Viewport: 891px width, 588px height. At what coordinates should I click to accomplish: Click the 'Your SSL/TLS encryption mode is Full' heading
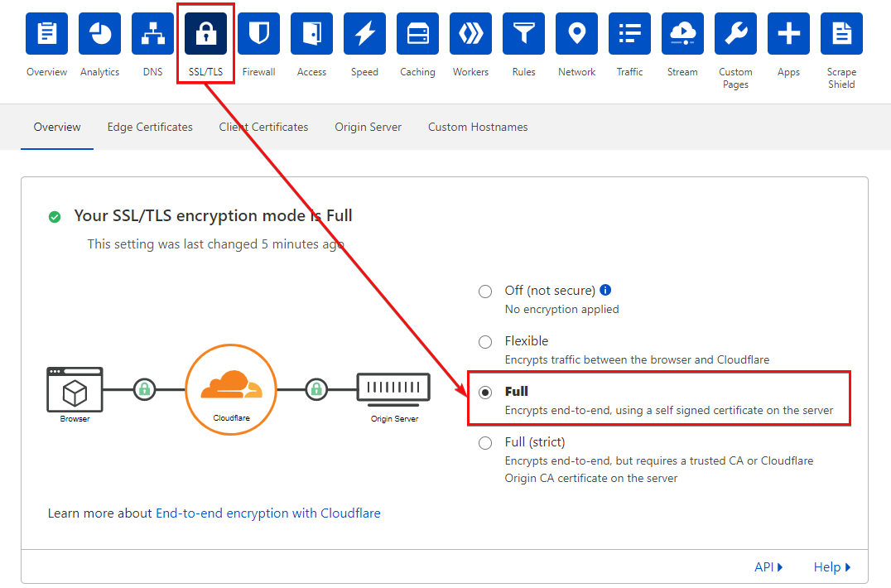pyautogui.click(x=213, y=216)
